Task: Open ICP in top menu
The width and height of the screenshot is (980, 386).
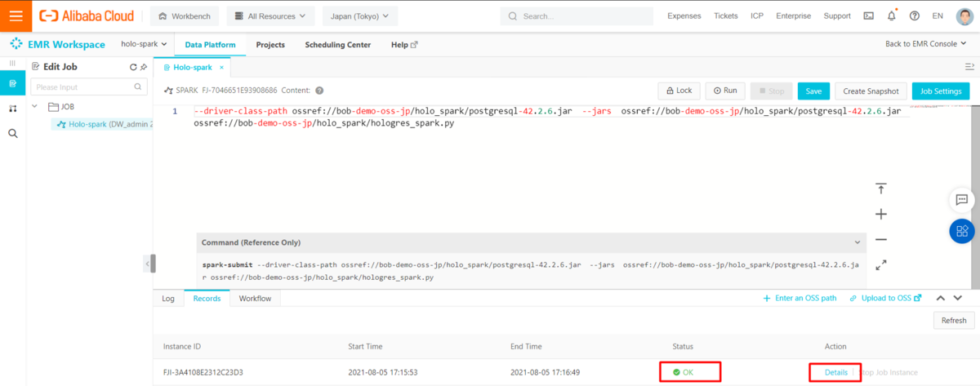Action: 757,16
